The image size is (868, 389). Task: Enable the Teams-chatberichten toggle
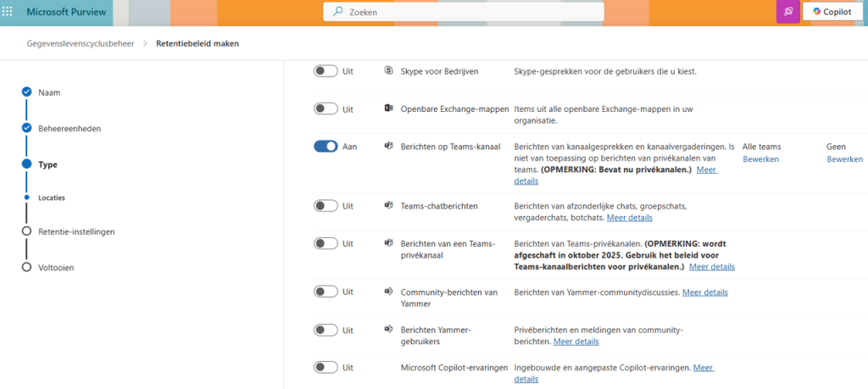(x=325, y=206)
